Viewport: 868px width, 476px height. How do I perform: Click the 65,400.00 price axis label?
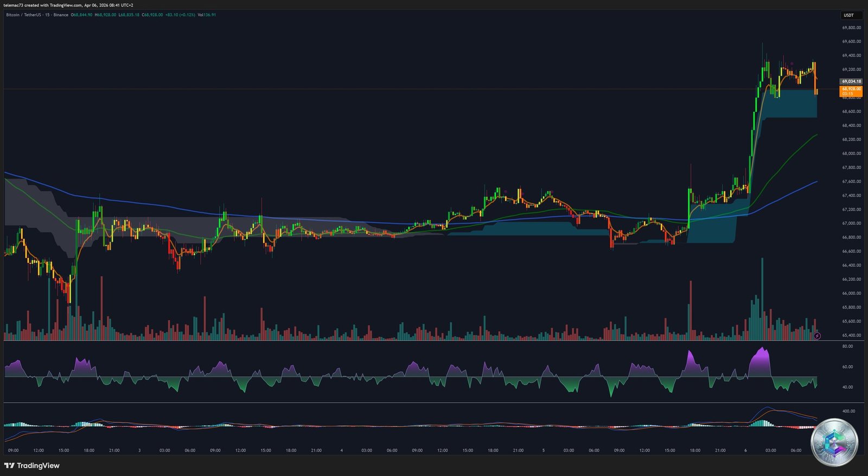pyautogui.click(x=851, y=335)
